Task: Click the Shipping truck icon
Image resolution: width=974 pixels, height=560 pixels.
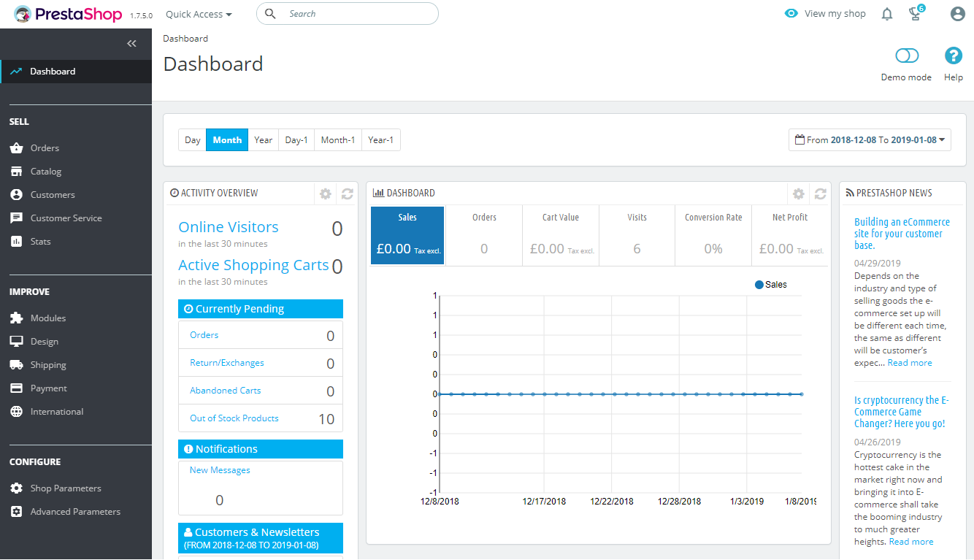Action: point(16,365)
